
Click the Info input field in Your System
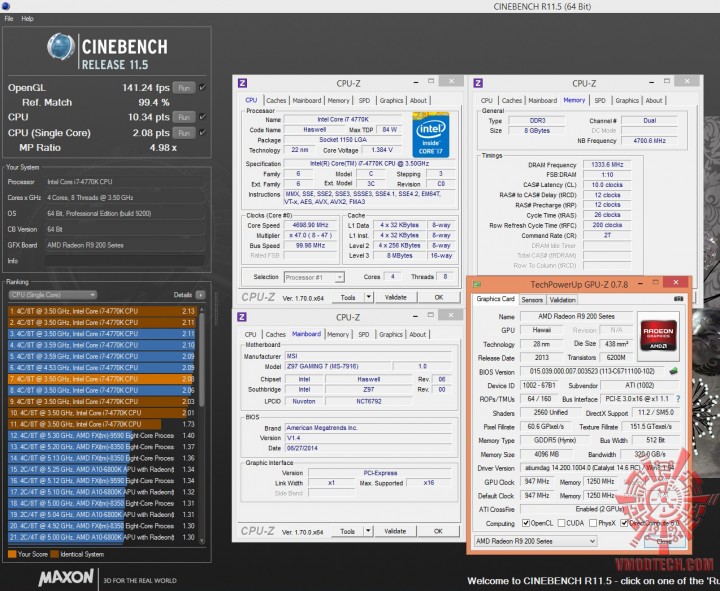point(125,261)
